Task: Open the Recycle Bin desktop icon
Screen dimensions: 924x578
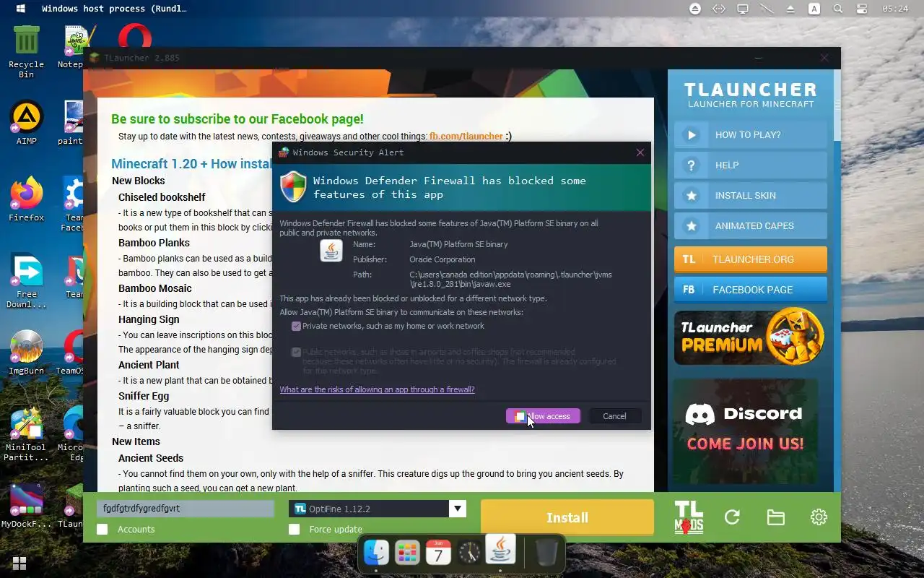Action: click(27, 52)
